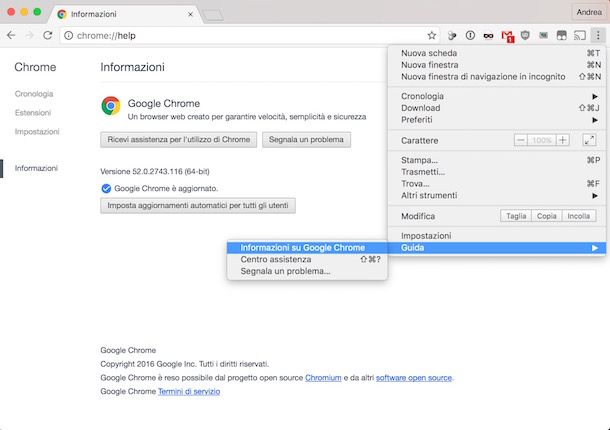
Task: Select Informazioni in the left sidebar
Action: [36, 168]
